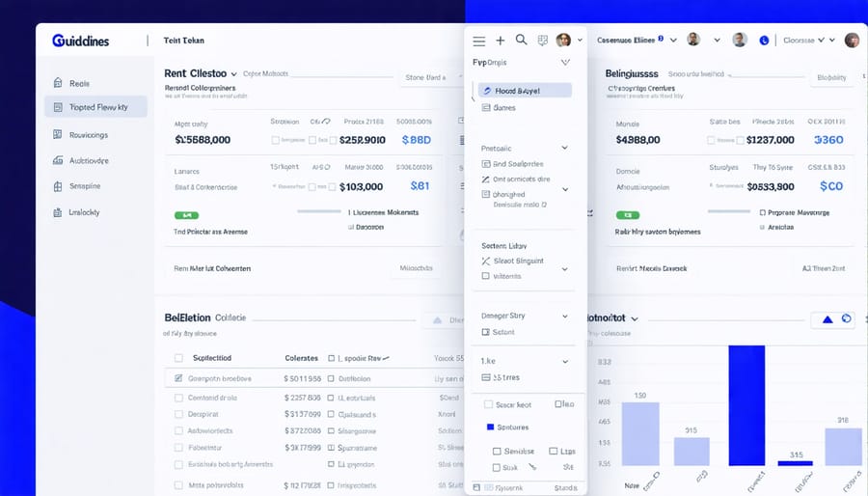The image size is (868, 496).
Task: Click the Aubtiovdre sidebar icon
Action: [x=58, y=160]
